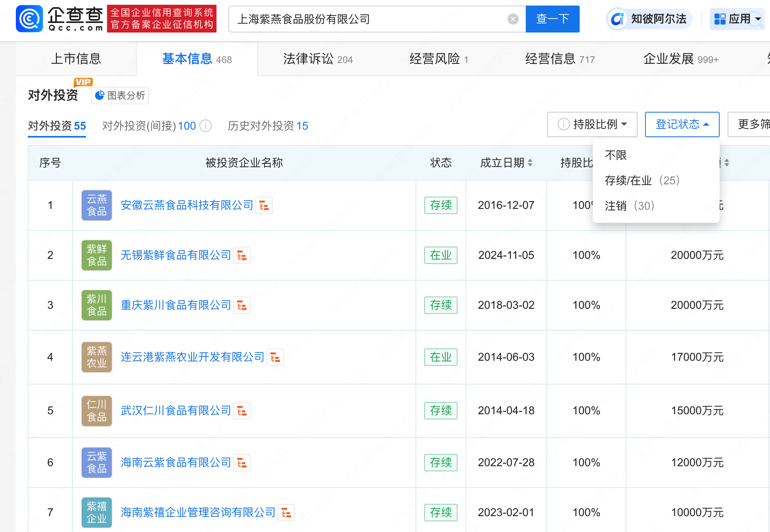This screenshot has width=770, height=532.
Task: Click the date 2024-11-05 cell
Action: pos(506,255)
